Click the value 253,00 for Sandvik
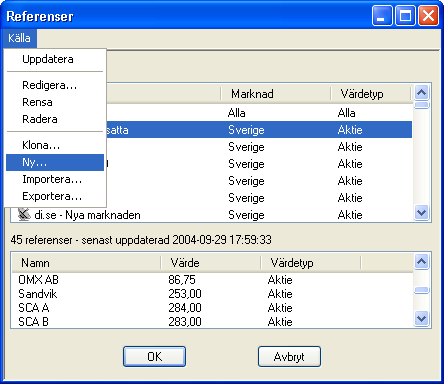This screenshot has width=444, height=384. click(x=185, y=294)
